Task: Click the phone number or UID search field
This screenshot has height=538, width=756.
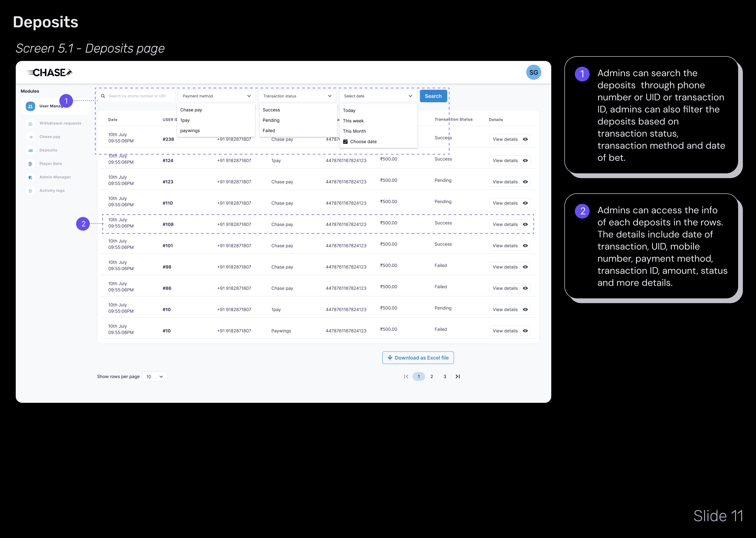Action: point(137,96)
